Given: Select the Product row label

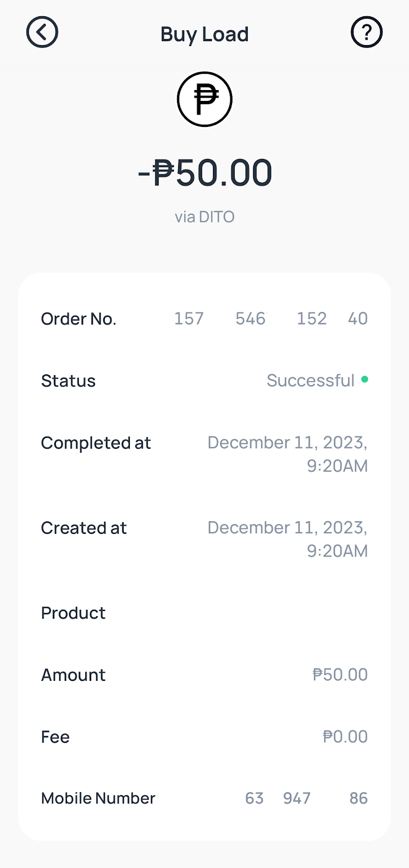Looking at the screenshot, I should [x=73, y=613].
